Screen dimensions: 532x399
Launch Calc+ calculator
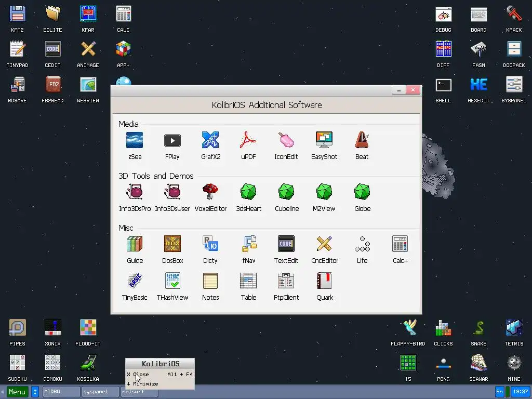coord(400,244)
